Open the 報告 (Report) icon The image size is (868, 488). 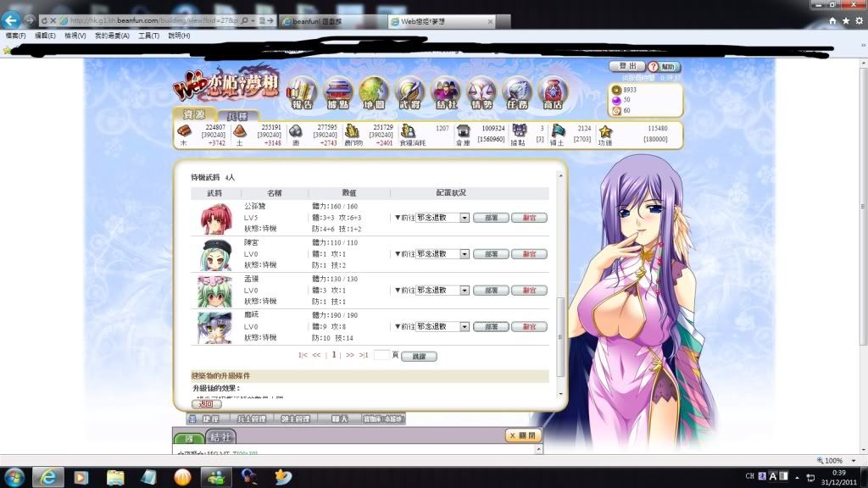coord(302,91)
